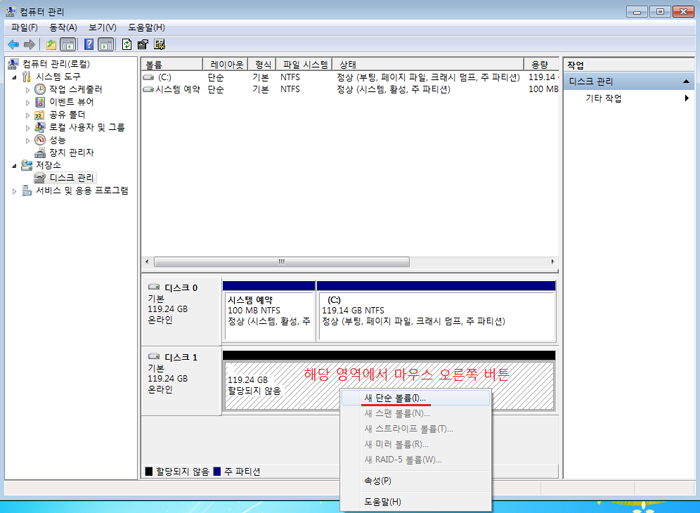Click the Refresh toolbar icon
700x513 pixels.
pyautogui.click(x=127, y=45)
